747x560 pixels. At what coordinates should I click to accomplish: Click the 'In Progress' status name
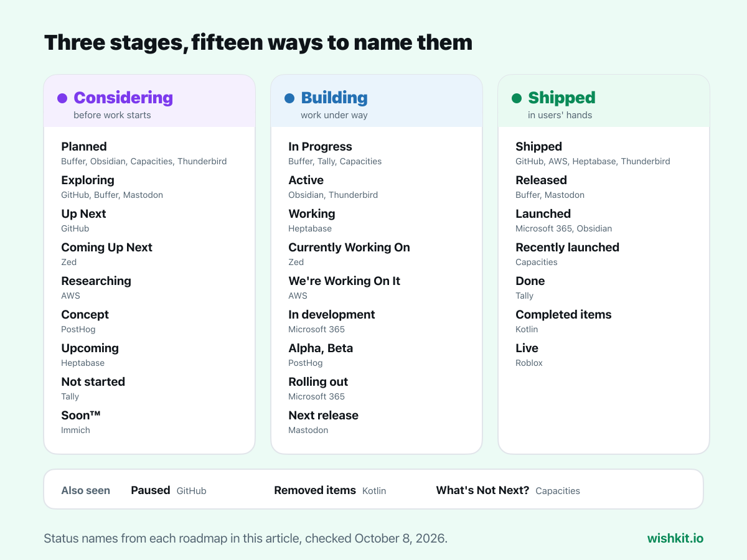tap(320, 147)
